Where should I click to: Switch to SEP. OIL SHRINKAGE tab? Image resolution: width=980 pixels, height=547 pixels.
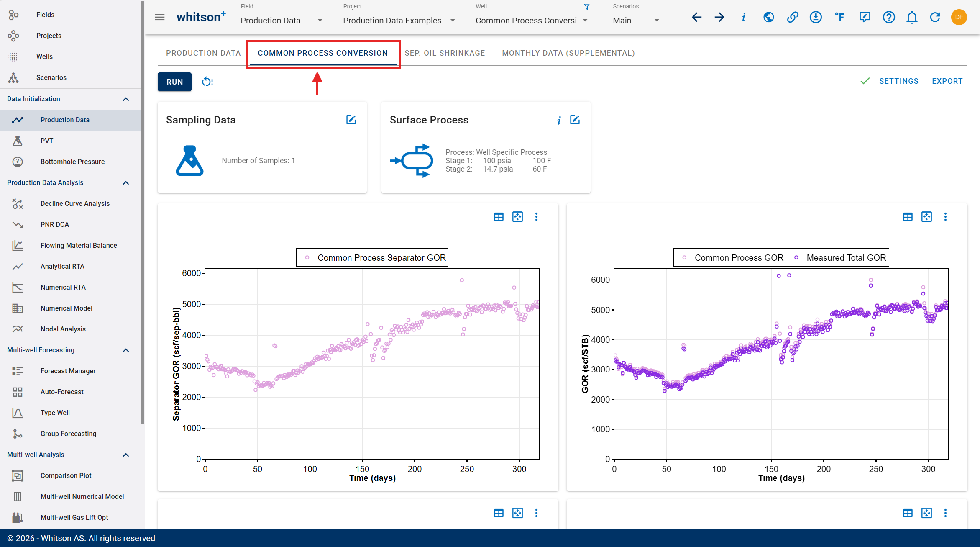click(x=445, y=53)
